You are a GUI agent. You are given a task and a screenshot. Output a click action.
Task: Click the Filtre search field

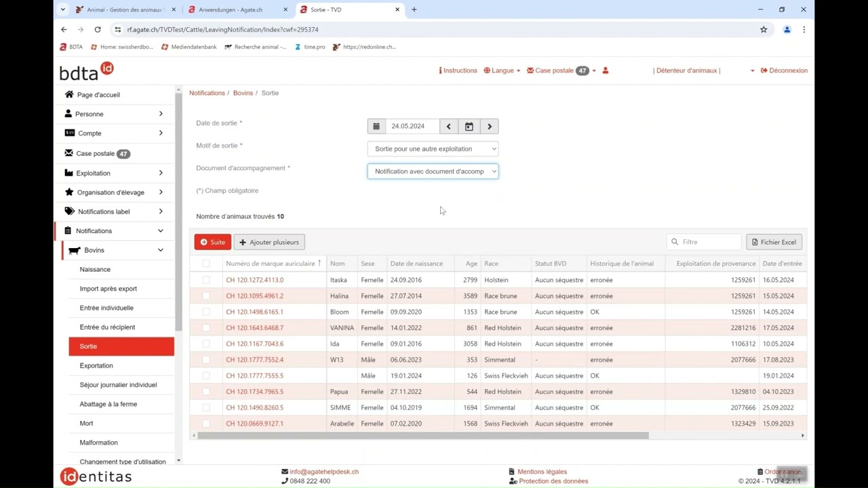click(x=704, y=242)
